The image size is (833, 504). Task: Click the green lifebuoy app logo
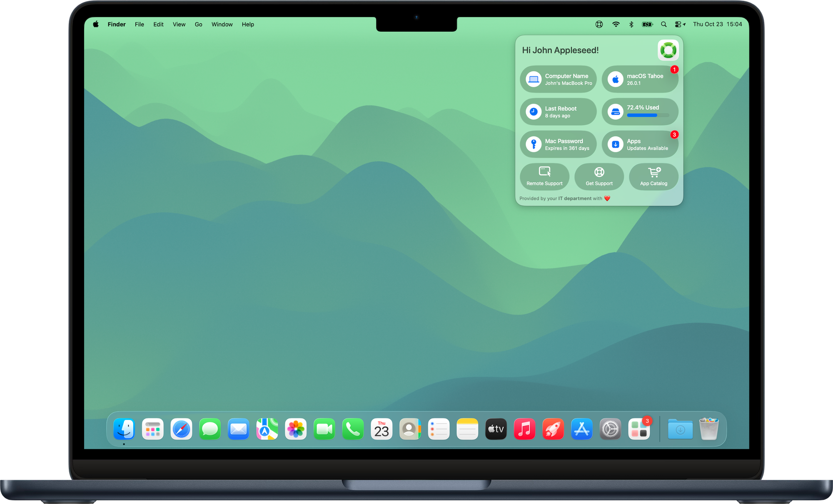[x=668, y=50]
